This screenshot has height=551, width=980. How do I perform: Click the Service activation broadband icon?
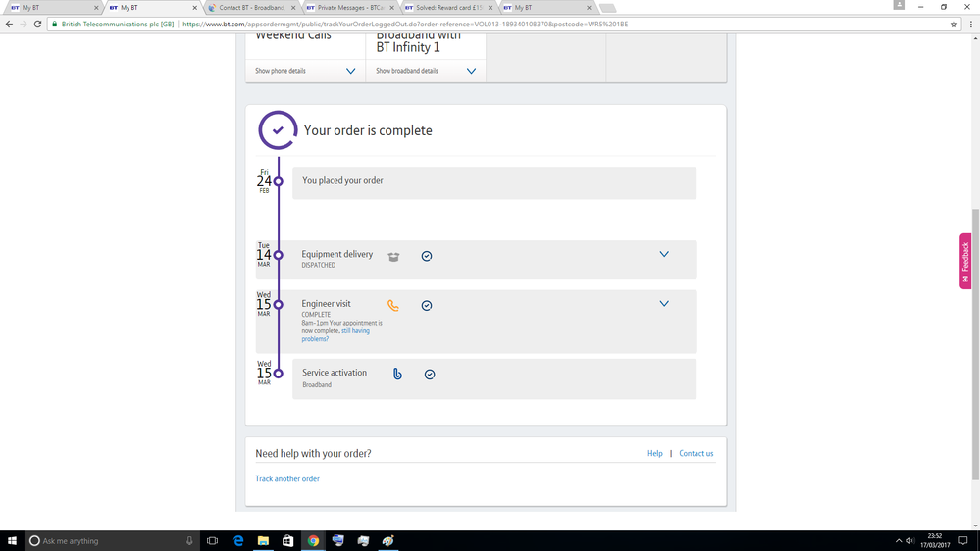pos(397,374)
